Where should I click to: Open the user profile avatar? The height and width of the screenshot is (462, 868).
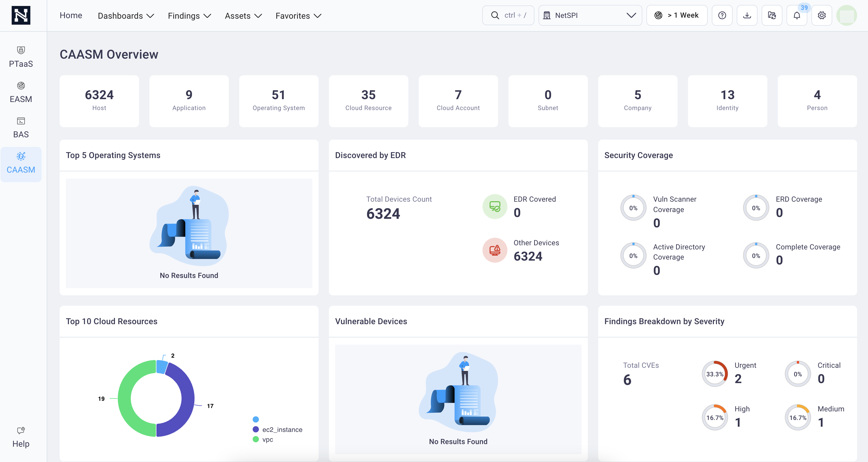point(846,16)
